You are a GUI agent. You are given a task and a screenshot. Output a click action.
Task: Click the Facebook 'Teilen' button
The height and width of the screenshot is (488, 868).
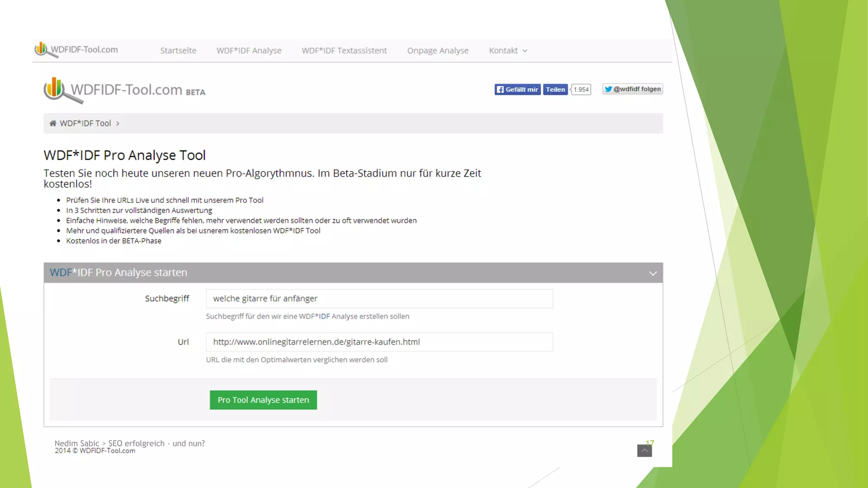(555, 89)
